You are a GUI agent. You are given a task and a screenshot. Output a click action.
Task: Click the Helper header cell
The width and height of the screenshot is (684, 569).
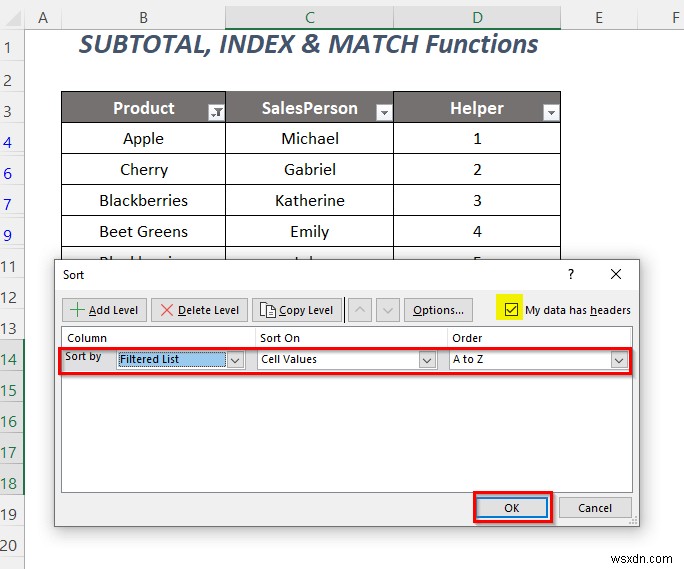point(477,108)
